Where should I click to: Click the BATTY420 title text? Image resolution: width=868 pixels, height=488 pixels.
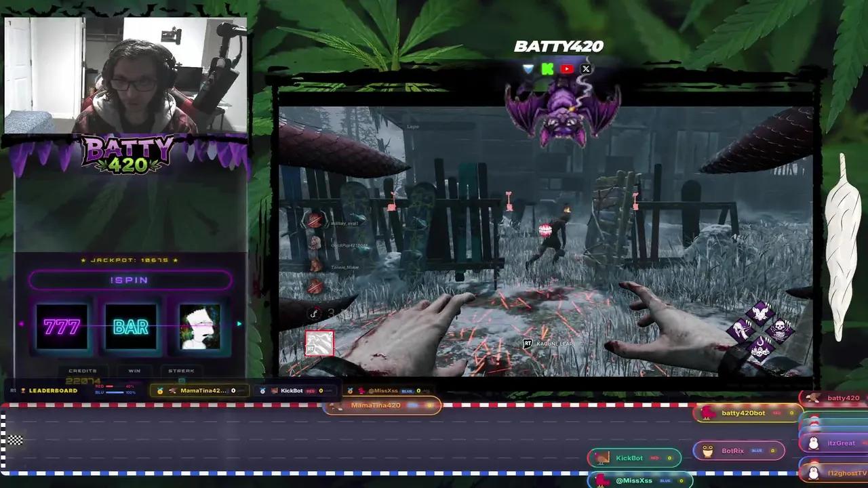click(x=558, y=47)
